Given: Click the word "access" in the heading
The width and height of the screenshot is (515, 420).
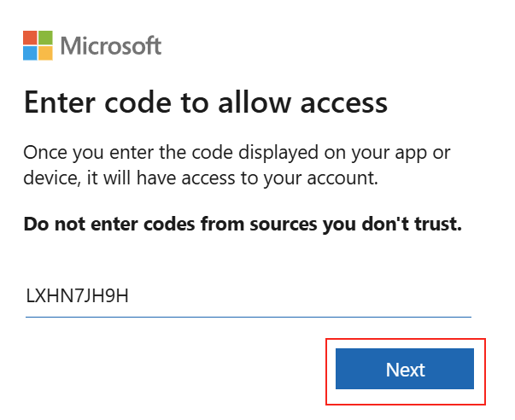Looking at the screenshot, I should coord(344,104).
